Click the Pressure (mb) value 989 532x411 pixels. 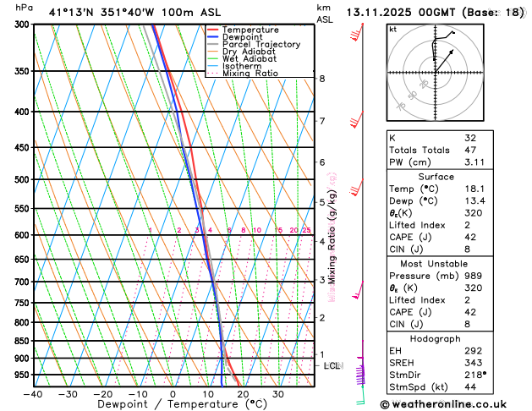(474, 276)
